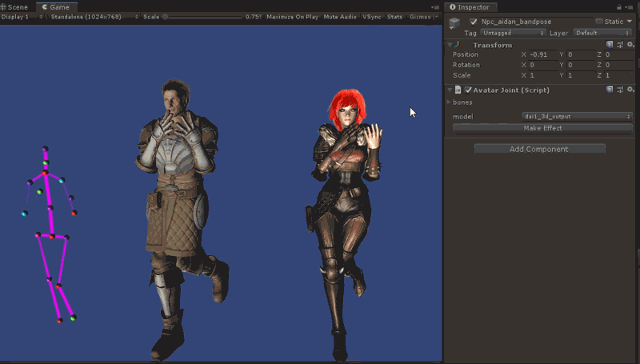Open Transform presets icon
The image size is (640, 364).
coord(620,45)
